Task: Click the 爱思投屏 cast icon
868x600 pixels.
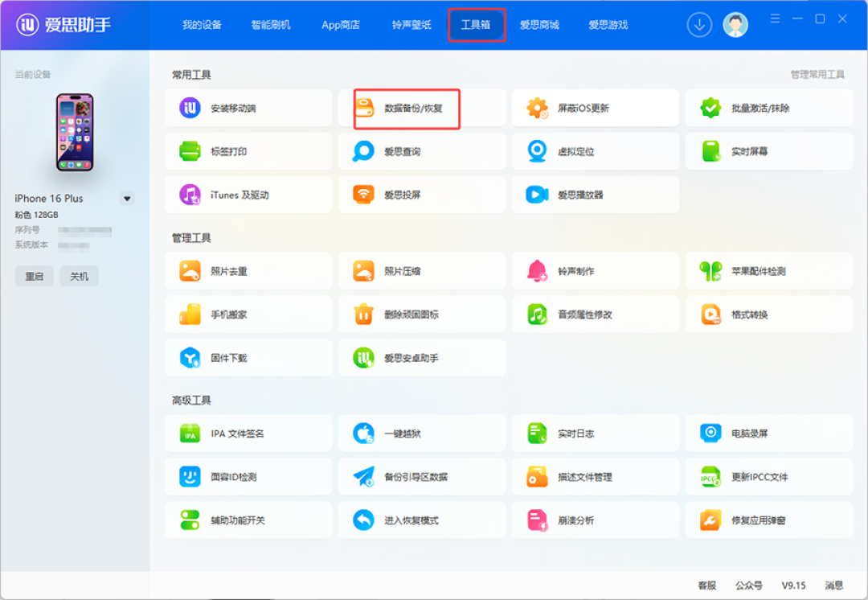Action: [364, 195]
